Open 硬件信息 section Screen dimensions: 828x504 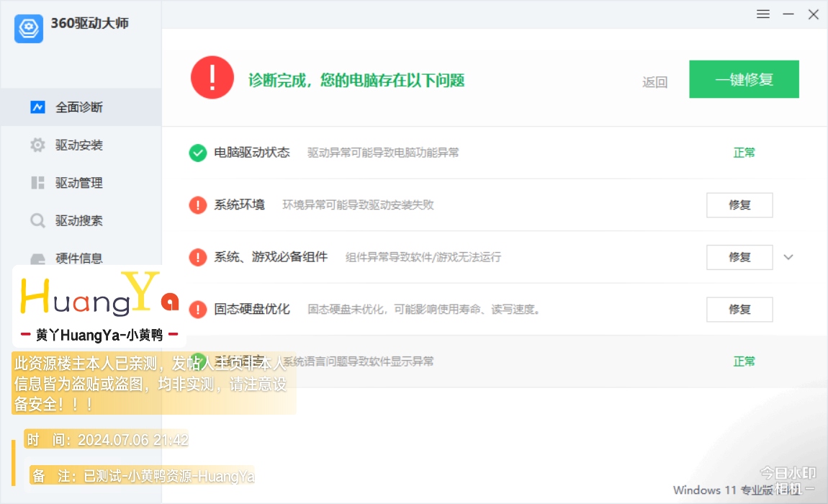click(x=81, y=258)
